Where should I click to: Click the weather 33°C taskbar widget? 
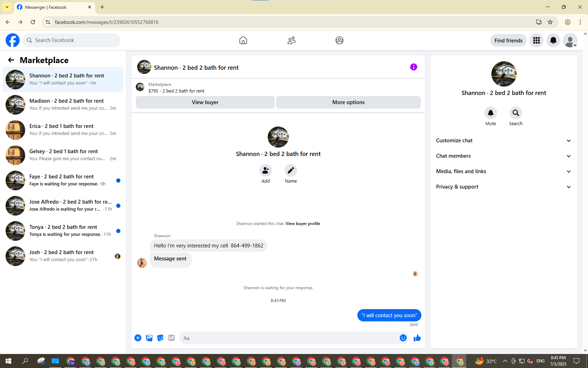[486, 361]
